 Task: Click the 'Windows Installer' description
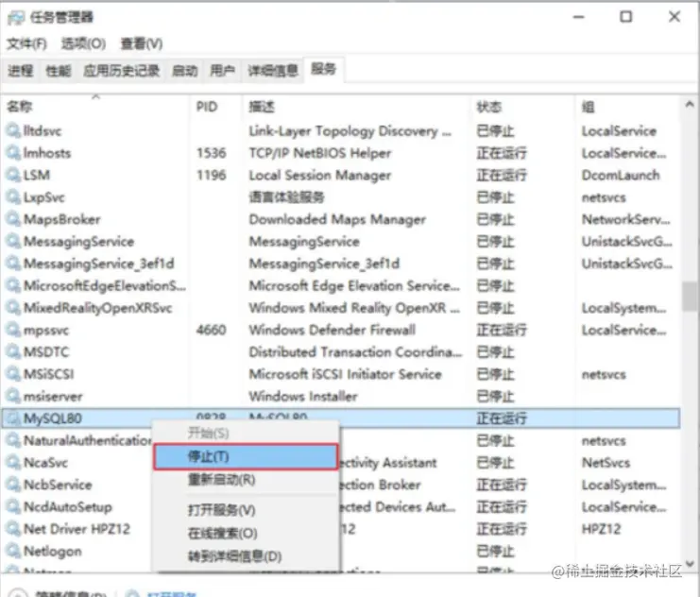click(x=303, y=396)
